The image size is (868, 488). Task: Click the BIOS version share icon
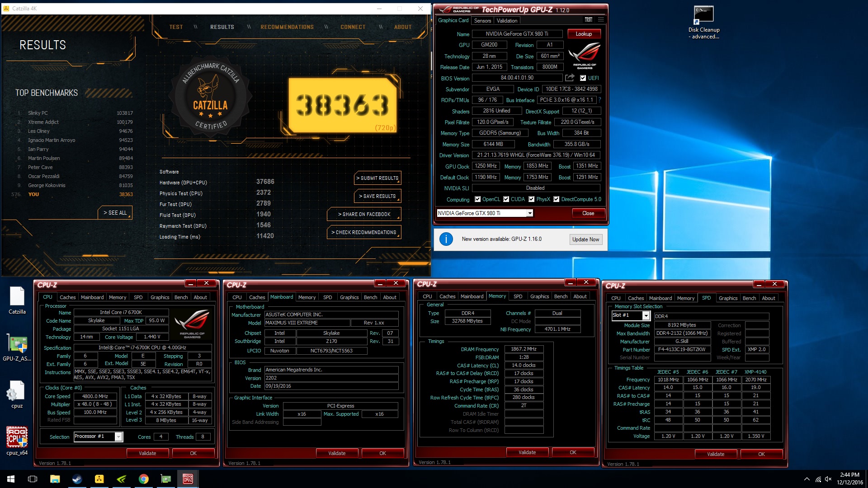click(570, 78)
